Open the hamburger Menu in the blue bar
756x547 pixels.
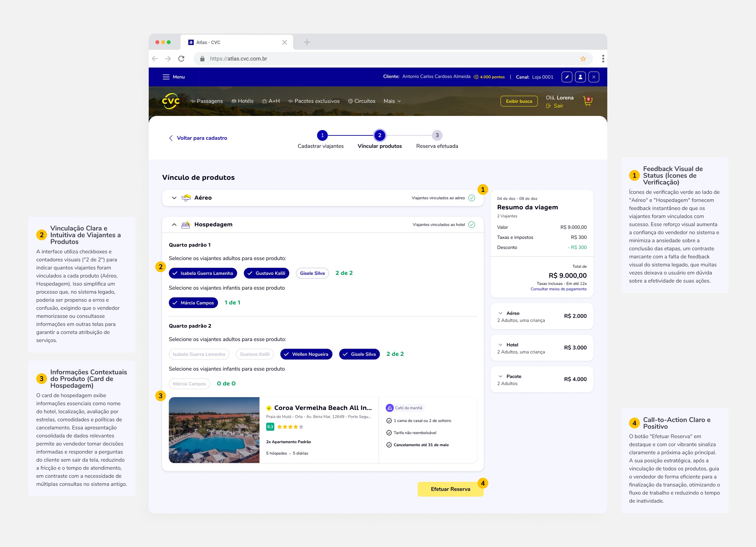click(174, 77)
